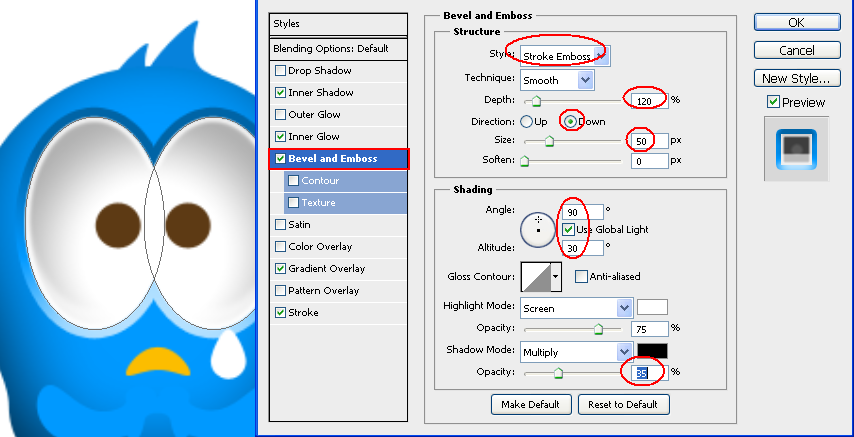Click the Size value input field
Screen dimensions: 854x437
pyautogui.click(x=649, y=141)
